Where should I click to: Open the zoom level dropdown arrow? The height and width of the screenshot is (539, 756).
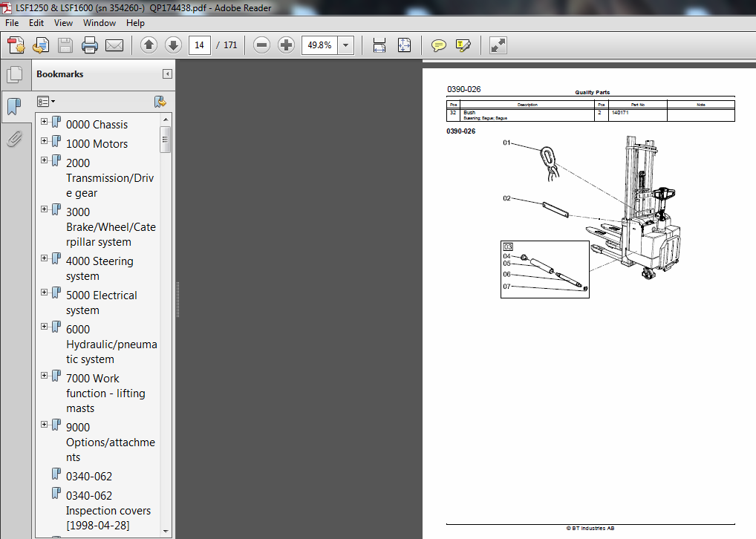point(346,45)
